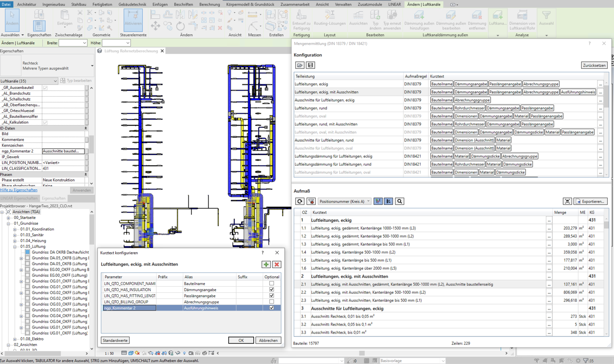Image resolution: width=614 pixels, height=364 pixels.
Task: Save configuration with the disk icon
Action: click(x=310, y=65)
